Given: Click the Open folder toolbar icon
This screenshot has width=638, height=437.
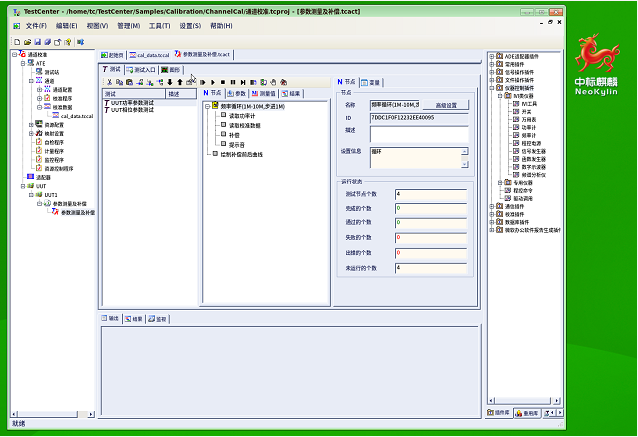Looking at the screenshot, I should [27, 42].
